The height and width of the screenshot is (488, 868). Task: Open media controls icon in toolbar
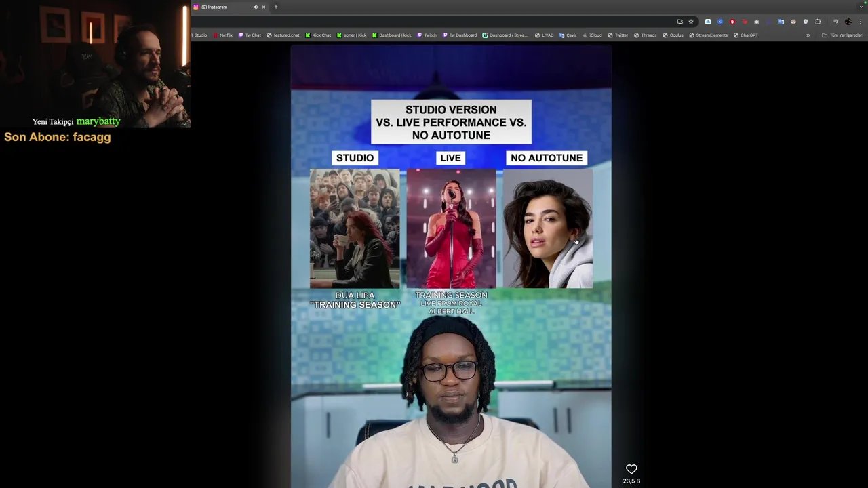point(836,22)
